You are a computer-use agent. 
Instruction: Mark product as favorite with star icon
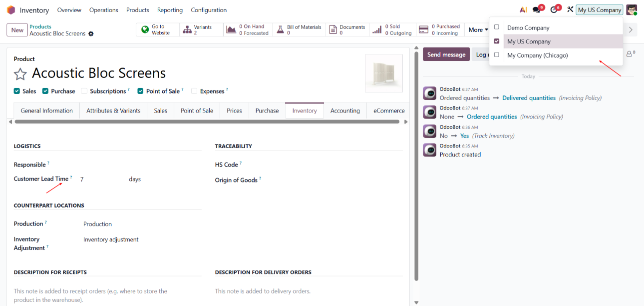point(20,74)
